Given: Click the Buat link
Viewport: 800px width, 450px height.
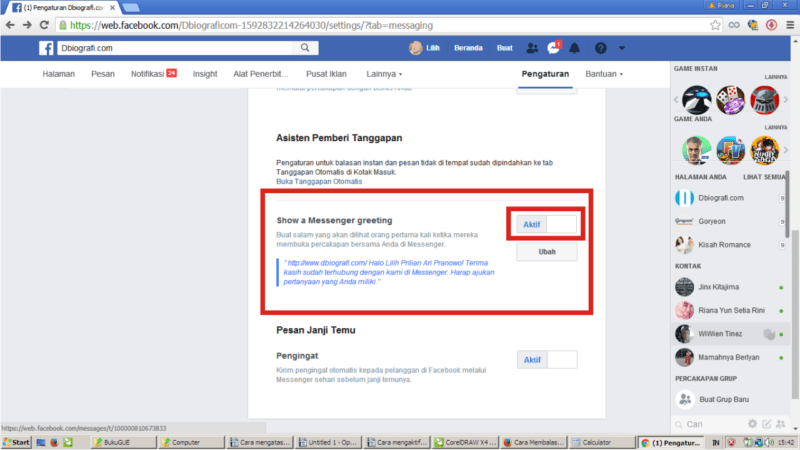Looking at the screenshot, I should click(505, 48).
